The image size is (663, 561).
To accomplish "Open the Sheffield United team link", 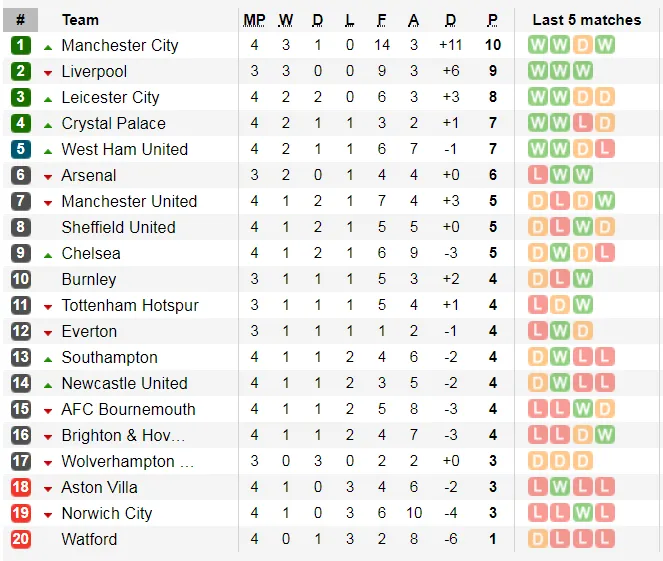I will (x=118, y=227).
